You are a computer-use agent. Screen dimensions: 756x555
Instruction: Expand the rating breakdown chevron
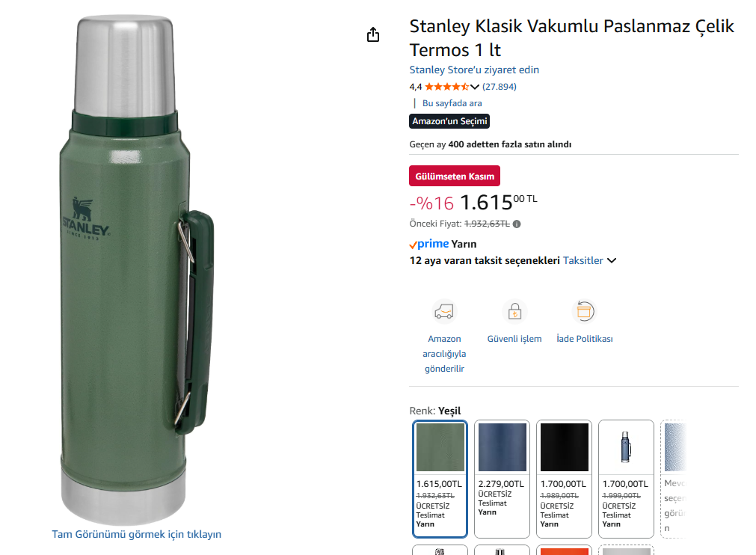coord(475,87)
